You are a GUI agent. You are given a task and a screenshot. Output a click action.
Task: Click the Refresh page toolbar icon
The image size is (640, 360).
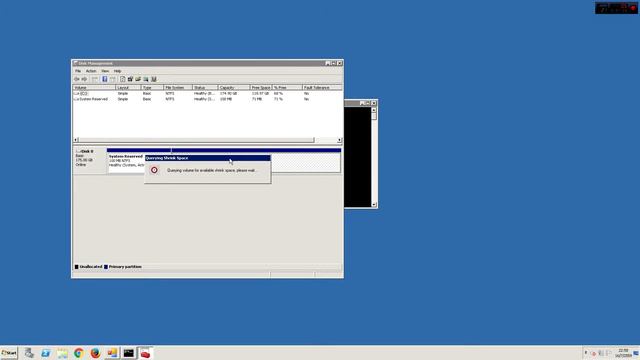122,79
